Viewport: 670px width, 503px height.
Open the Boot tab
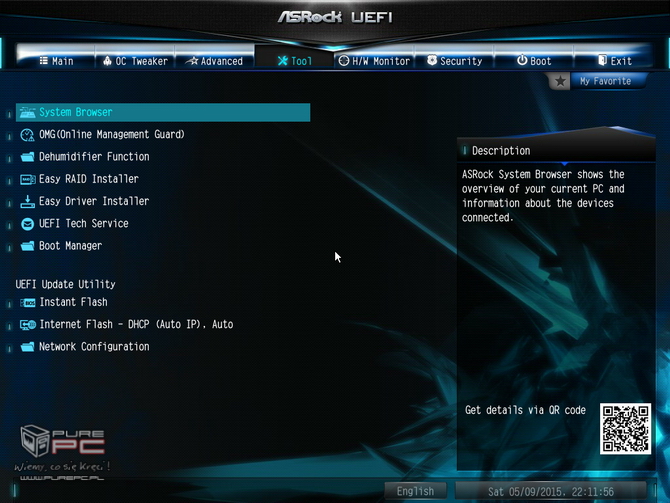point(534,61)
